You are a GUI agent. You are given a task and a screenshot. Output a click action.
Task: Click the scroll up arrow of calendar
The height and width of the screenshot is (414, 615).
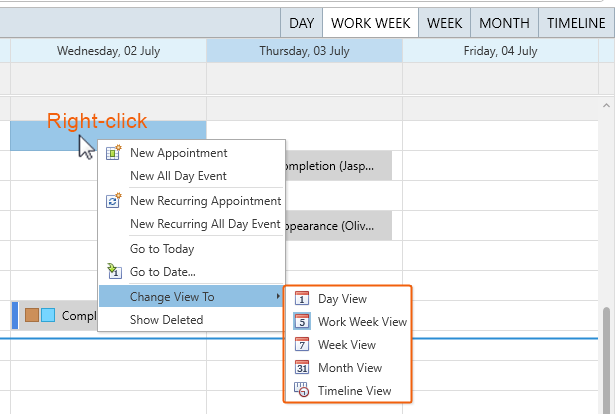606,105
